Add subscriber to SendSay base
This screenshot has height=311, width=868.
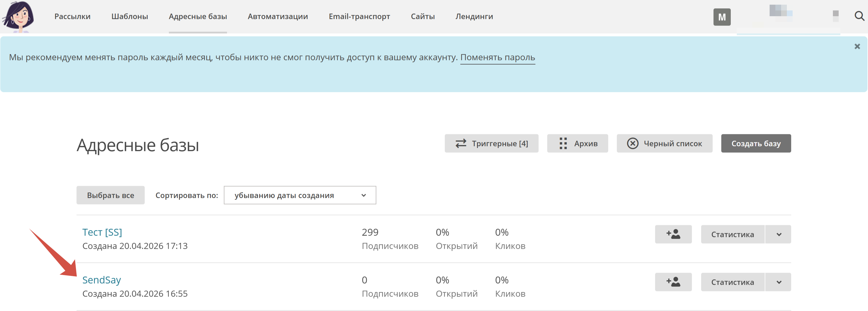(x=673, y=282)
